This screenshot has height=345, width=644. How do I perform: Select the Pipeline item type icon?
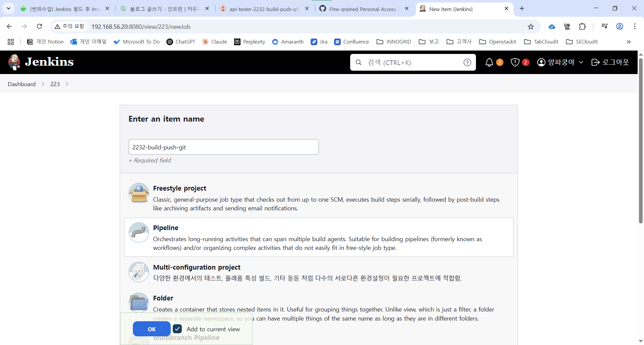click(139, 232)
